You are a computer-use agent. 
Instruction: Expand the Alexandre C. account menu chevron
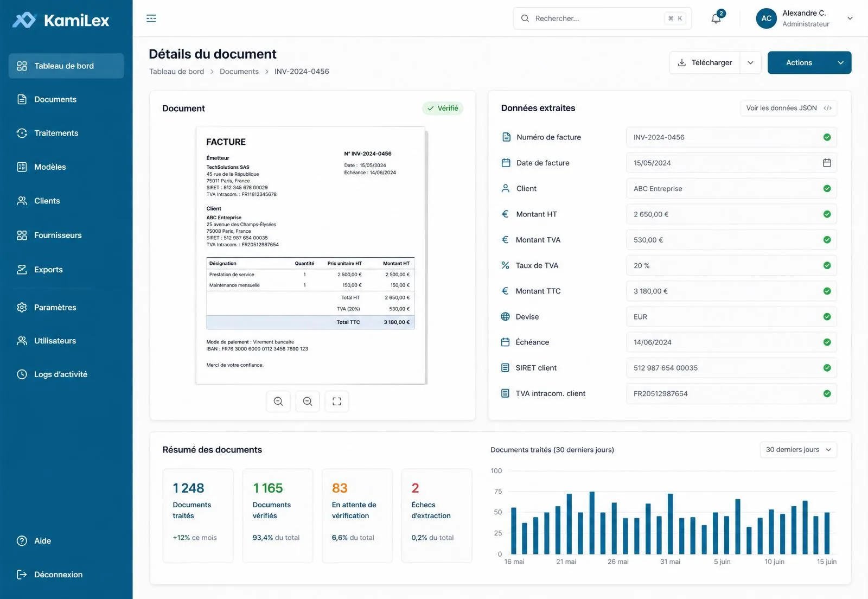click(x=850, y=18)
